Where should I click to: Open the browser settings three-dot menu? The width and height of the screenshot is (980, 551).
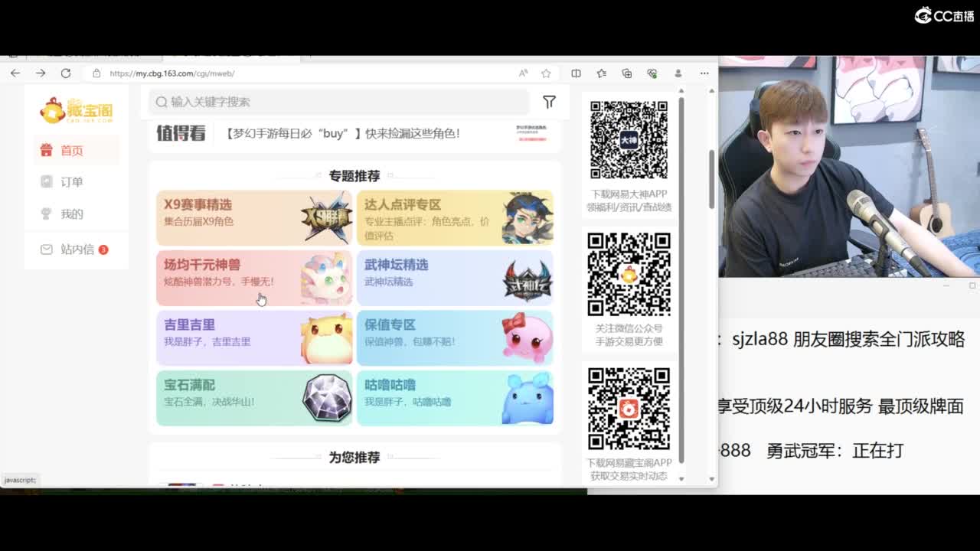704,73
